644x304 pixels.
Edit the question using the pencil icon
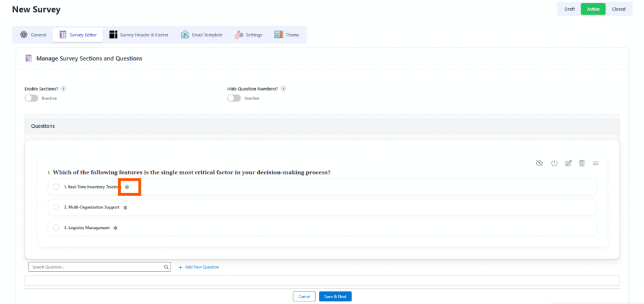pyautogui.click(x=568, y=163)
